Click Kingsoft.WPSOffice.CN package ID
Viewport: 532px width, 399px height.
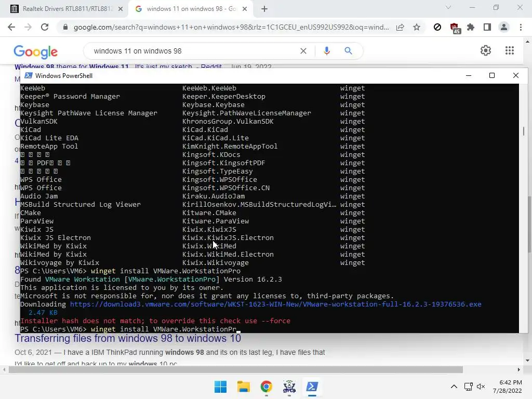click(x=226, y=188)
